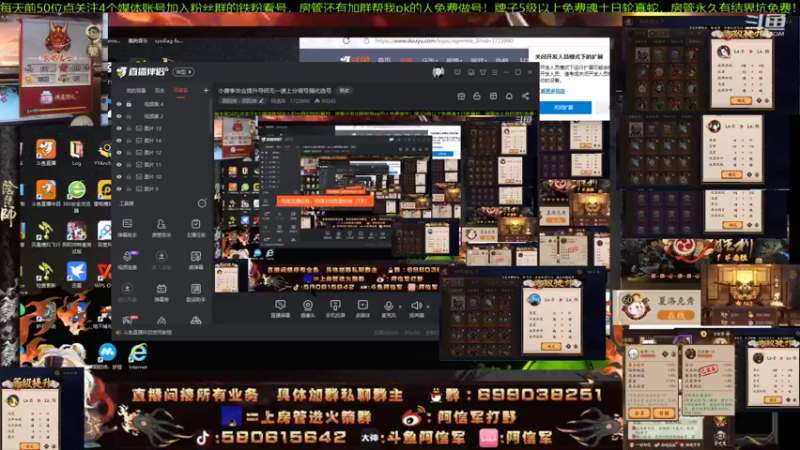
Task: Switch mode using pill beside 直播伴侣 logo
Action: 184,72
